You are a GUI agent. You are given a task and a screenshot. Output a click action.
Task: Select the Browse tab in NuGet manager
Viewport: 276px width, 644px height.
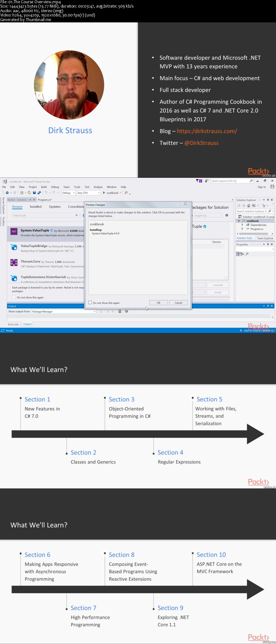coord(17,207)
